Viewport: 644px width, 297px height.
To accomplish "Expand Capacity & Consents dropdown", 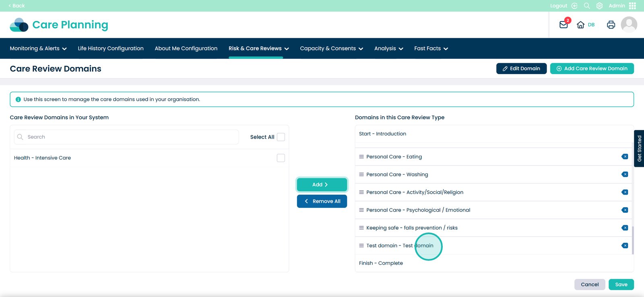I will coord(331,48).
